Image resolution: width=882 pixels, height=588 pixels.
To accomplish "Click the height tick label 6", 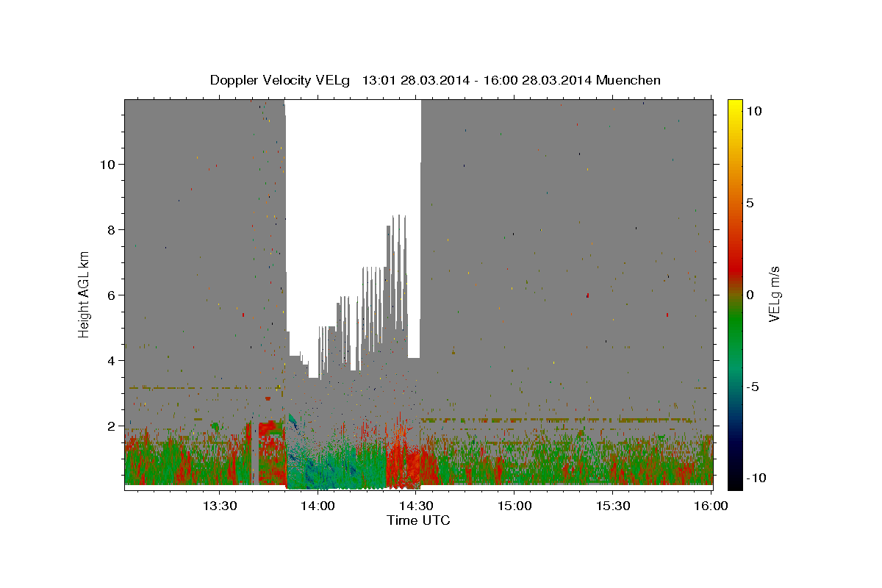I will (x=110, y=295).
